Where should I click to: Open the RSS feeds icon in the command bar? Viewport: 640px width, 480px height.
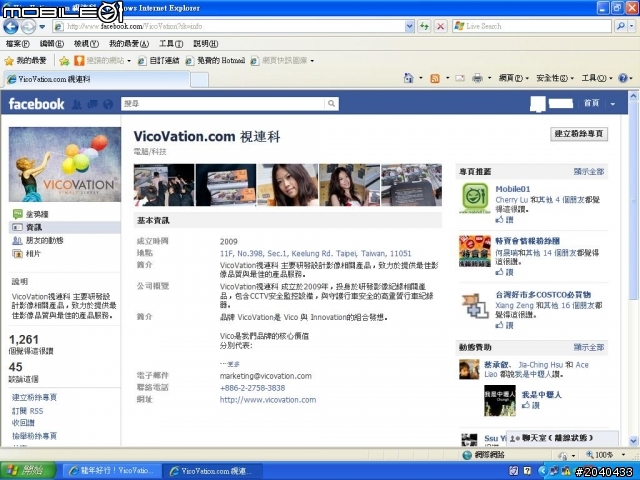point(435,78)
